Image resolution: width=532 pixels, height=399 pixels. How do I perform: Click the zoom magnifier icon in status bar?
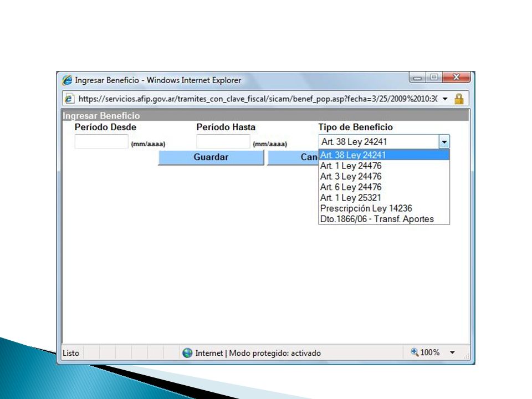pos(415,352)
